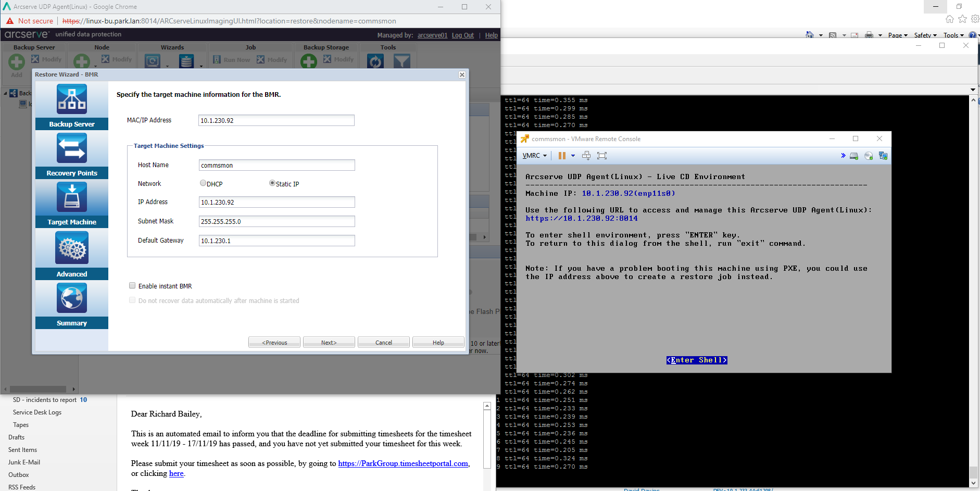Image resolution: width=980 pixels, height=491 pixels.
Task: Click the <Previous wizard button
Action: click(274, 342)
